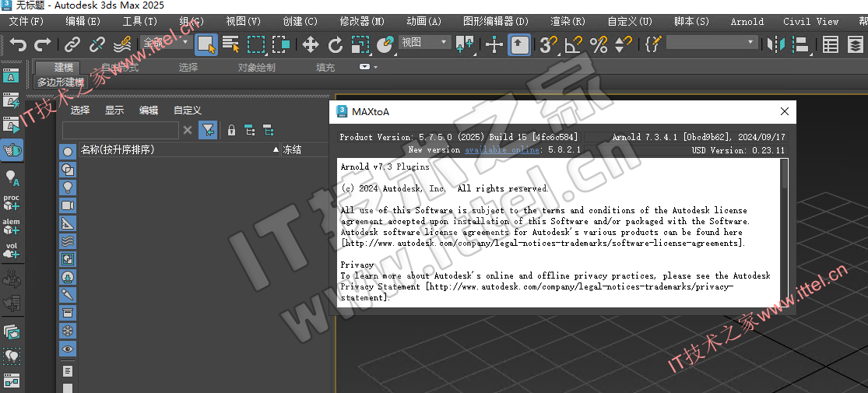
Task: Click the 多边形建模 panel button
Action: point(61,82)
